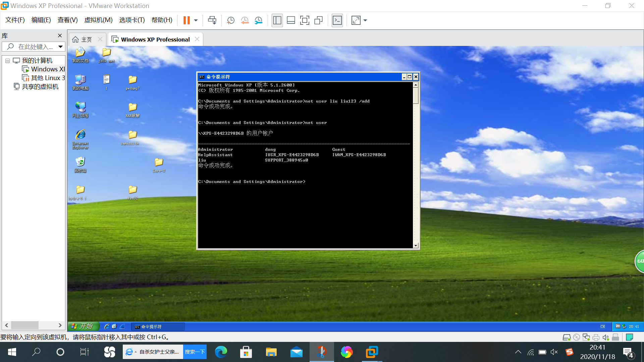Toggle the console view button

tap(337, 20)
